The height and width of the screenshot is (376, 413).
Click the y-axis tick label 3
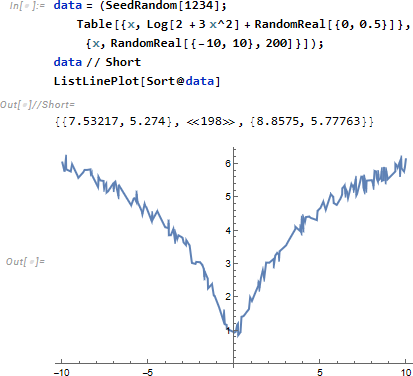[x=228, y=263]
